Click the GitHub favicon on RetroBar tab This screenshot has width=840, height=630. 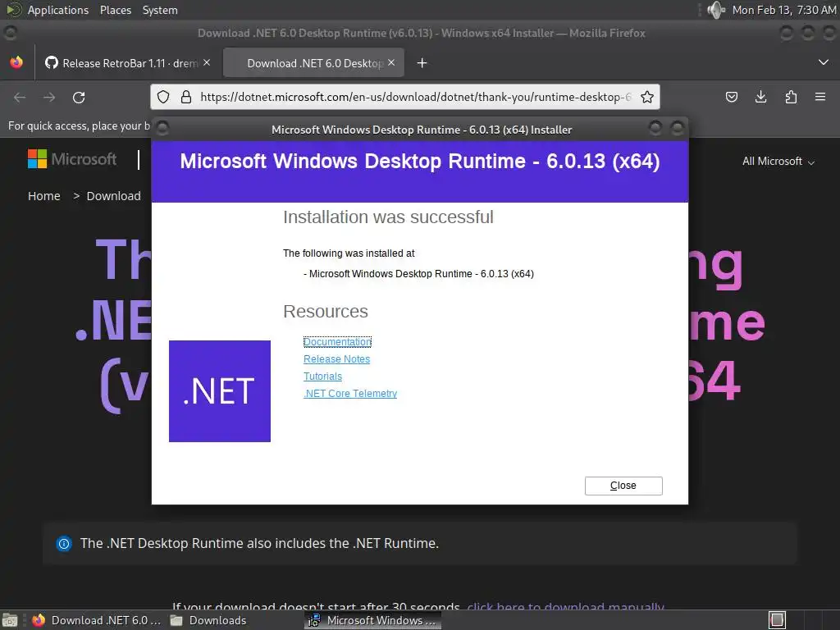pos(52,62)
